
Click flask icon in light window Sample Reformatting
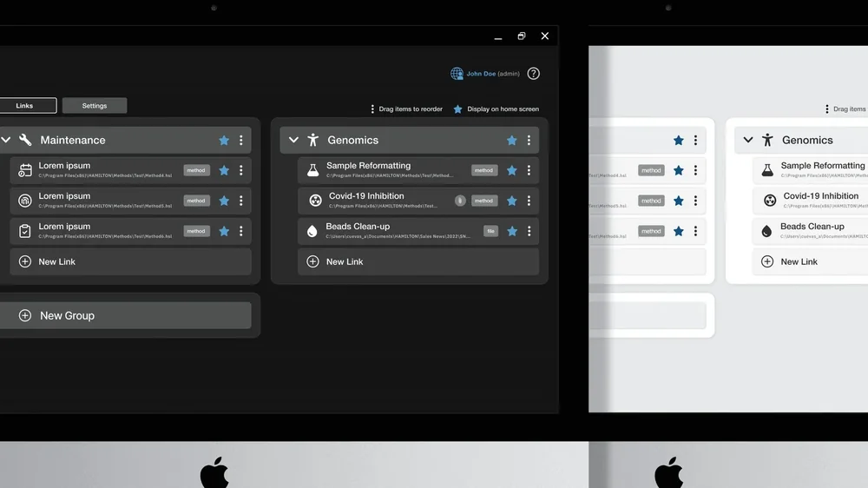coord(767,170)
